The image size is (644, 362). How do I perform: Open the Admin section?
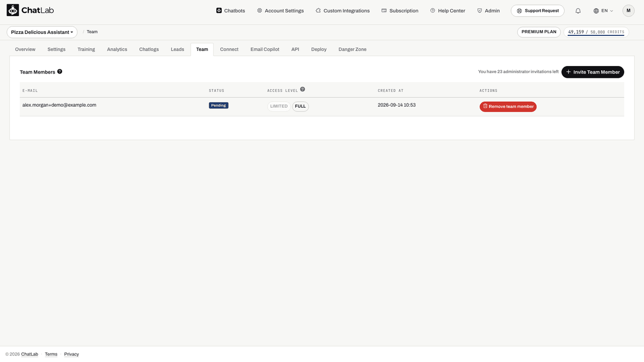coord(488,11)
